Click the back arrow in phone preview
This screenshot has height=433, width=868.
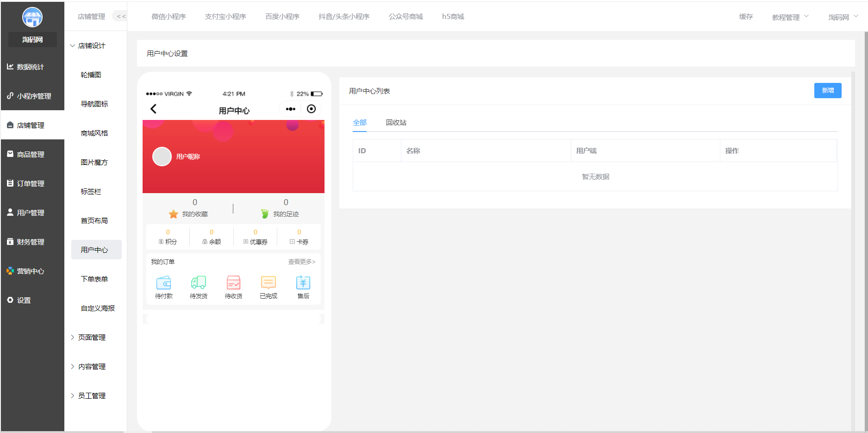pos(154,109)
